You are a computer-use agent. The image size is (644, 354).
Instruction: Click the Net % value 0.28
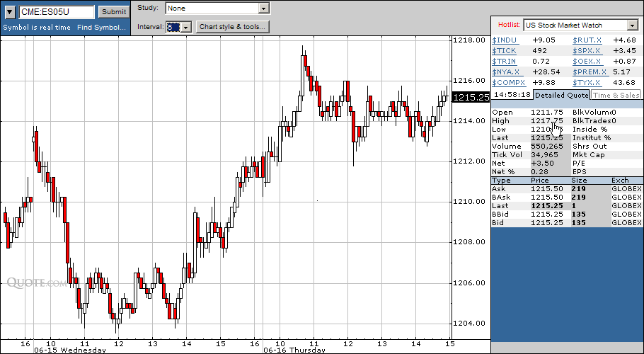pos(539,171)
